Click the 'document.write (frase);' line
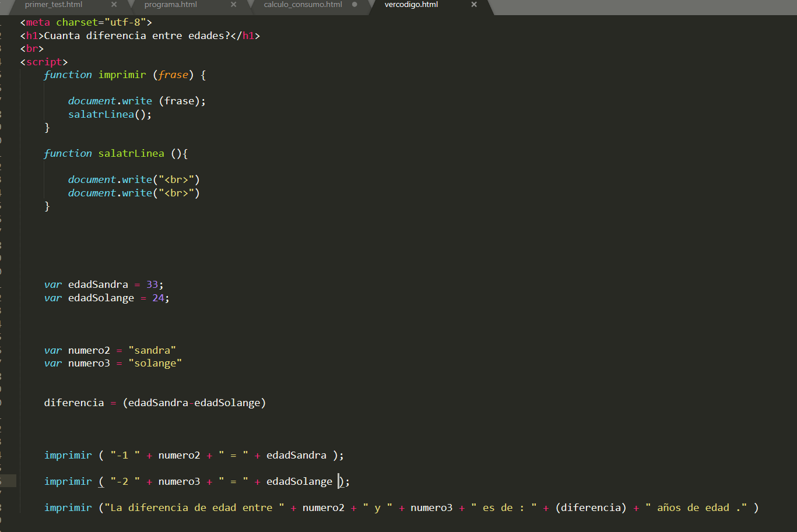Screen dimensions: 797x532 137,101
